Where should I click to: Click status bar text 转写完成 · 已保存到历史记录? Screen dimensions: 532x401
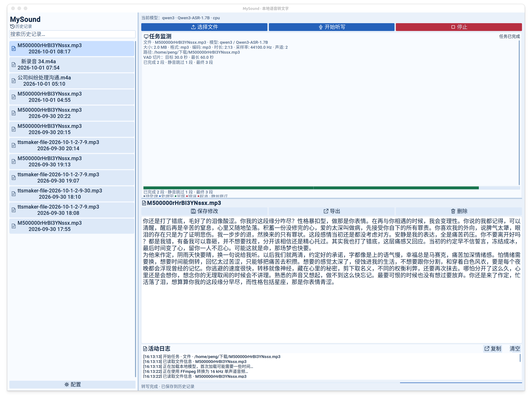pos(168,386)
